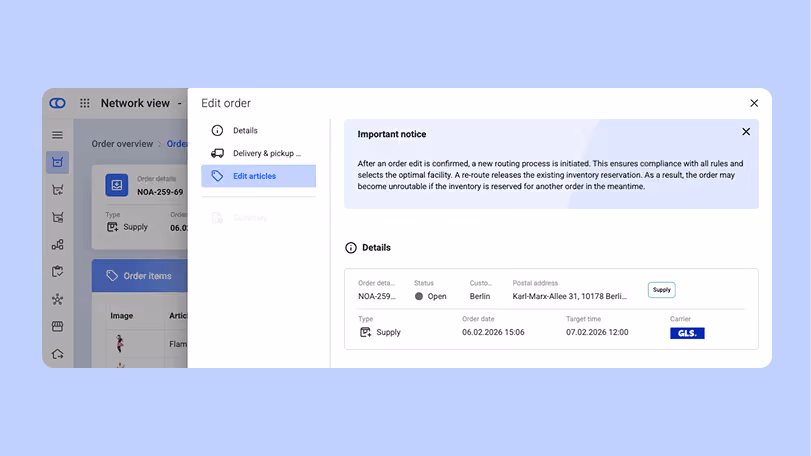Toggle the hamburger sidebar menu
This screenshot has width=811, height=456.
click(x=57, y=135)
